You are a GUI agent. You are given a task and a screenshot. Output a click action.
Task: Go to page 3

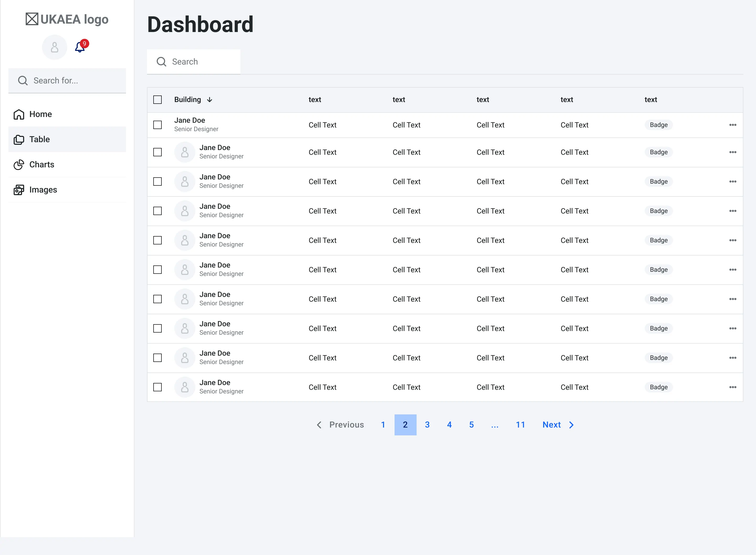tap(427, 425)
